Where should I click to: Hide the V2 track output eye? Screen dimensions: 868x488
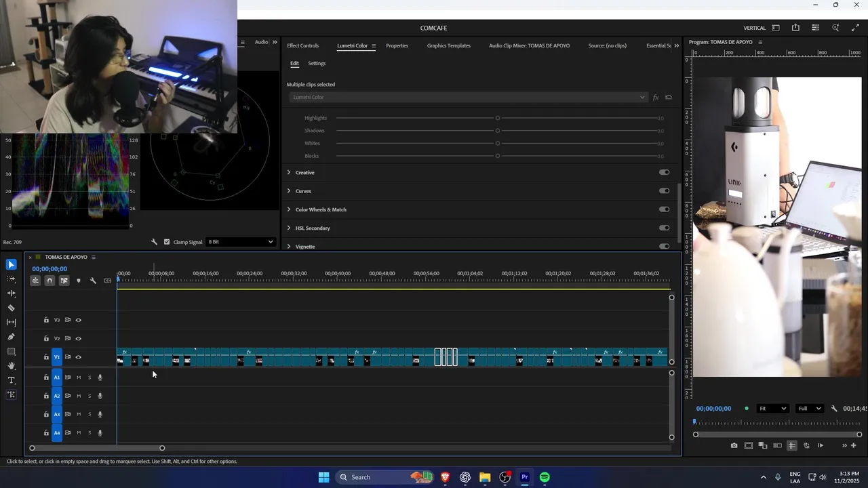(x=79, y=338)
